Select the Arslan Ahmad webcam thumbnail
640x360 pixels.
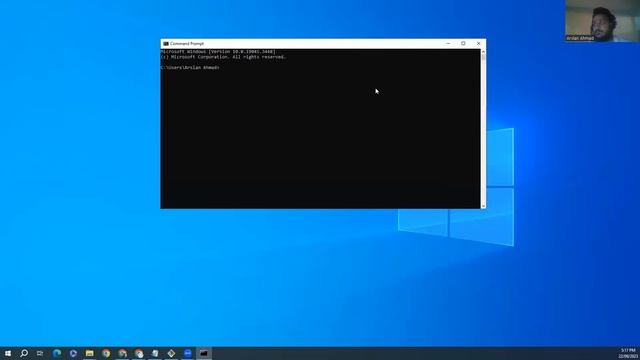click(x=602, y=21)
